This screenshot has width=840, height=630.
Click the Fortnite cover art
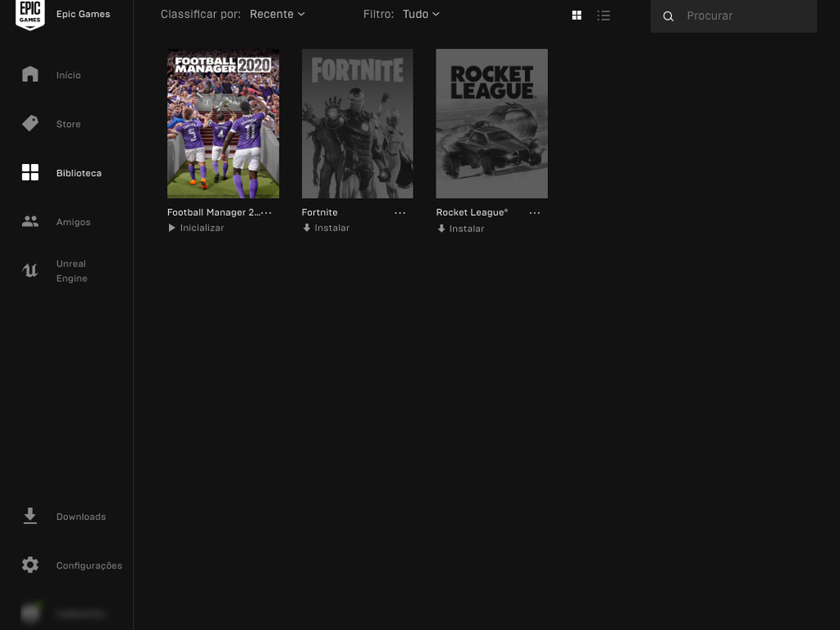point(358,124)
